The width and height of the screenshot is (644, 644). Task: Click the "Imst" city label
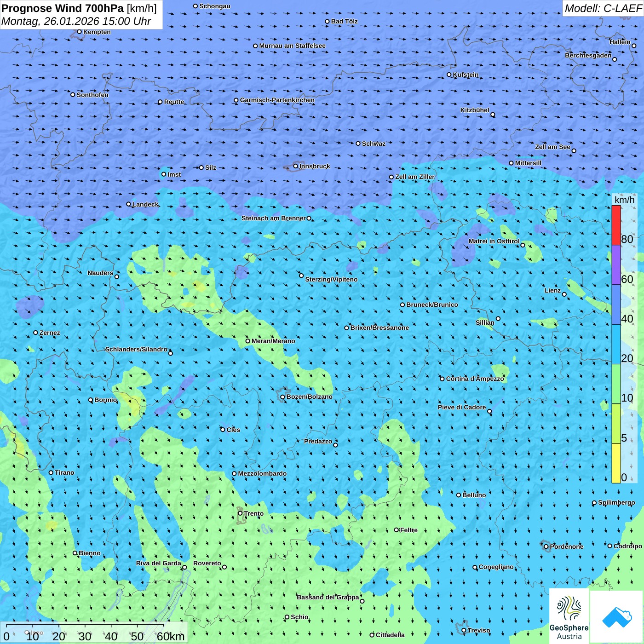174,174
